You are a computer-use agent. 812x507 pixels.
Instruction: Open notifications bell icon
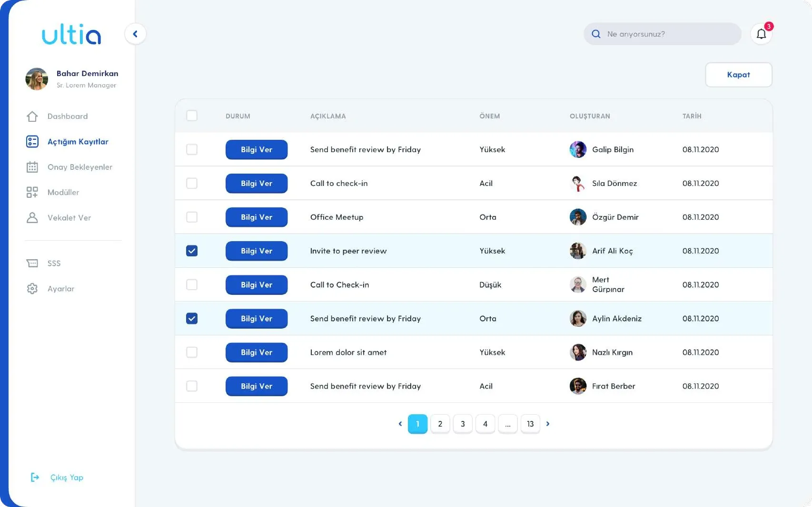click(761, 34)
